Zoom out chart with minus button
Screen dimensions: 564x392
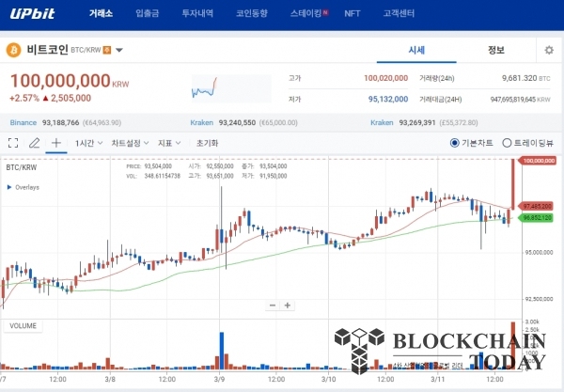(273, 306)
